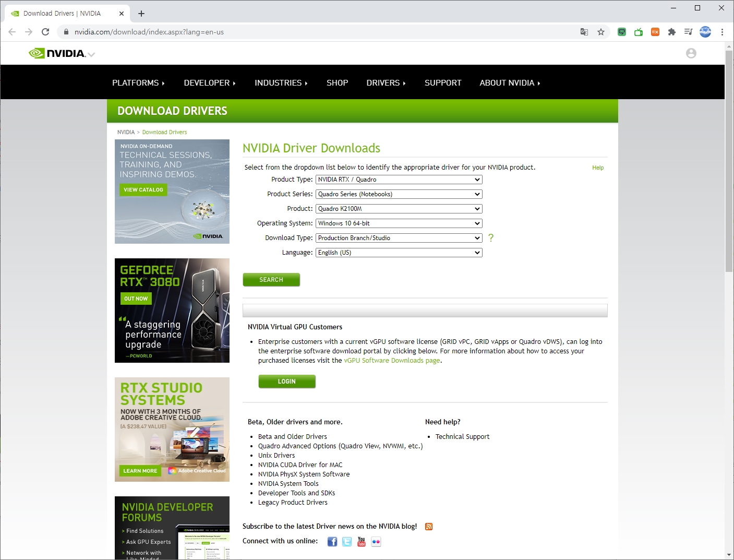Open NVIDIA Facebook icon

[332, 542]
